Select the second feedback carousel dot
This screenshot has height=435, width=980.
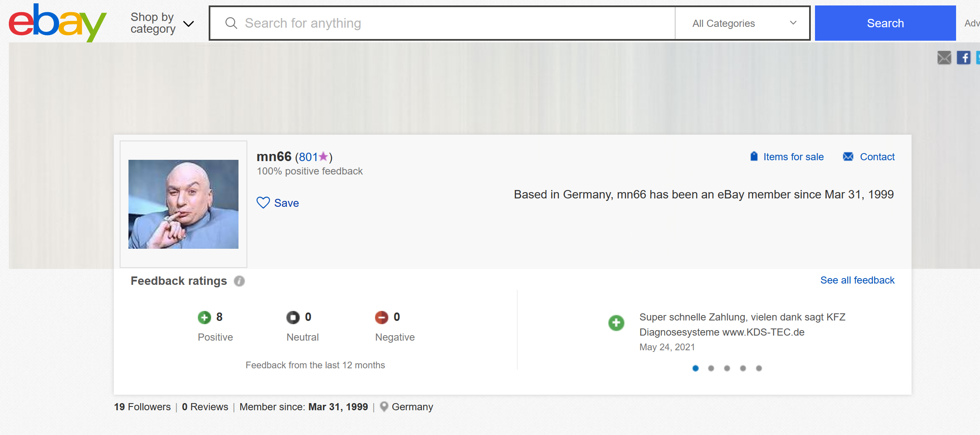tap(711, 368)
